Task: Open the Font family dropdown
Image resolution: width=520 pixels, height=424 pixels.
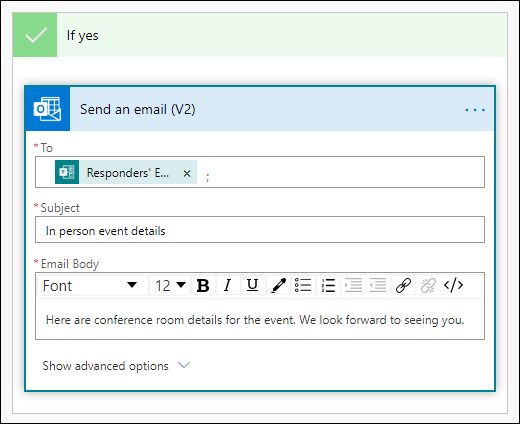Action: 93,285
